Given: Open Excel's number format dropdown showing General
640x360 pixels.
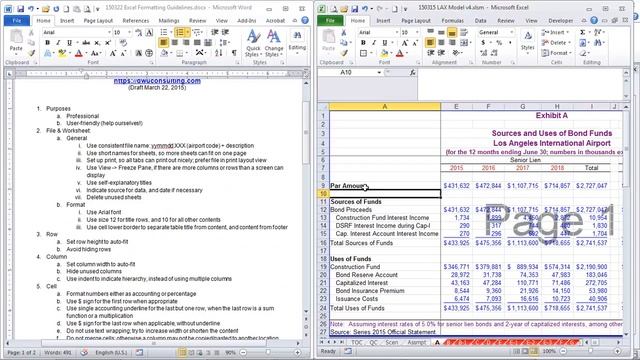Looking at the screenshot, I should coord(511,32).
